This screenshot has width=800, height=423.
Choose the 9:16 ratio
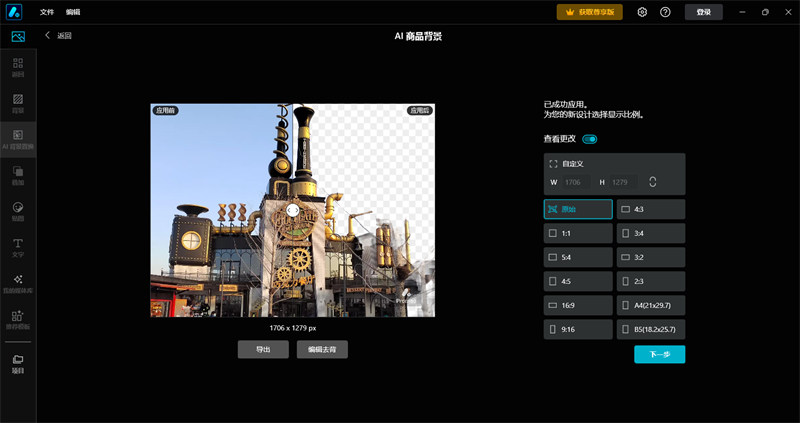pos(578,329)
